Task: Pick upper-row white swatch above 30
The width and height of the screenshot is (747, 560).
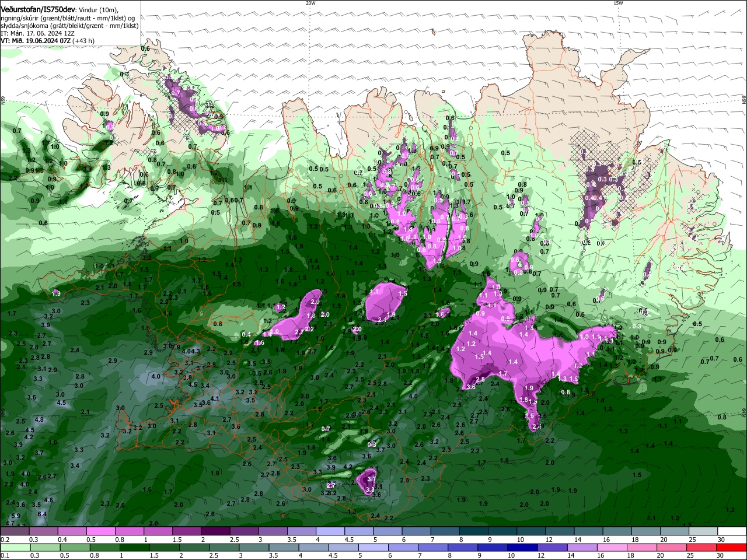Action: coord(732,531)
